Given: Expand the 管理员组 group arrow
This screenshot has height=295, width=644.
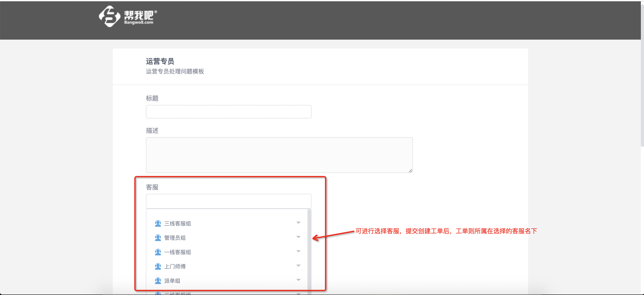Looking at the screenshot, I should [x=298, y=237].
